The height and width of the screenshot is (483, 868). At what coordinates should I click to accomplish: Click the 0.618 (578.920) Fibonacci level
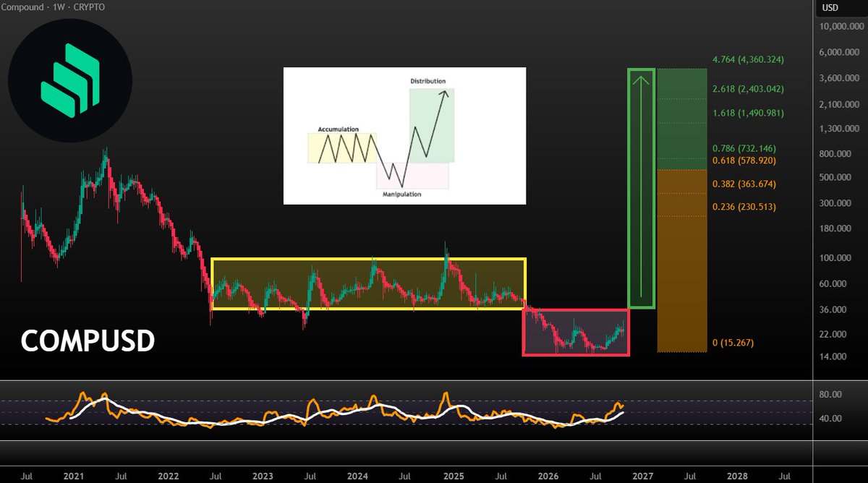pos(744,160)
